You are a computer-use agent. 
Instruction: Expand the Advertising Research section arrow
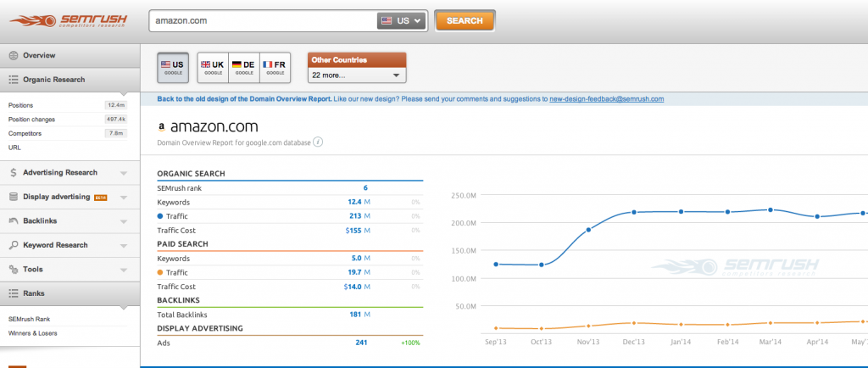124,173
